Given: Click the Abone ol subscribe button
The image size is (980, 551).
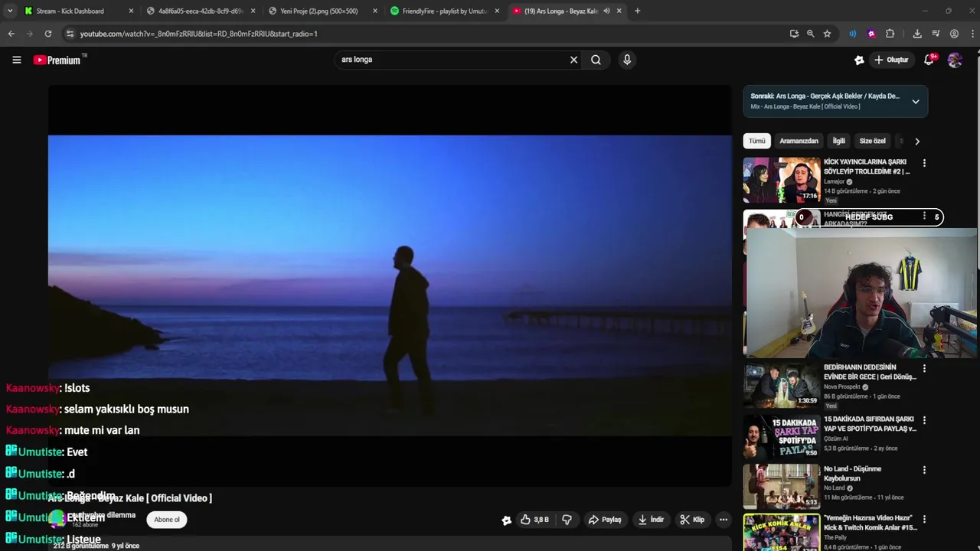Looking at the screenshot, I should click(167, 520).
